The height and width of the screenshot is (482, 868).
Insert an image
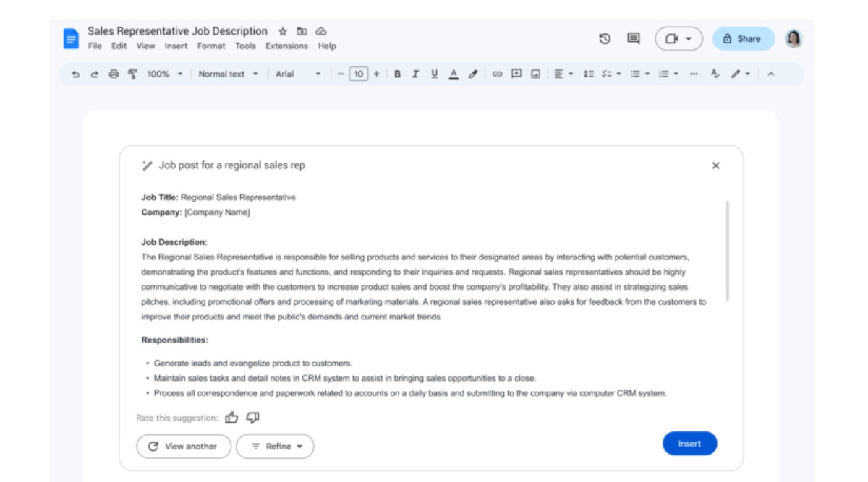tap(536, 73)
